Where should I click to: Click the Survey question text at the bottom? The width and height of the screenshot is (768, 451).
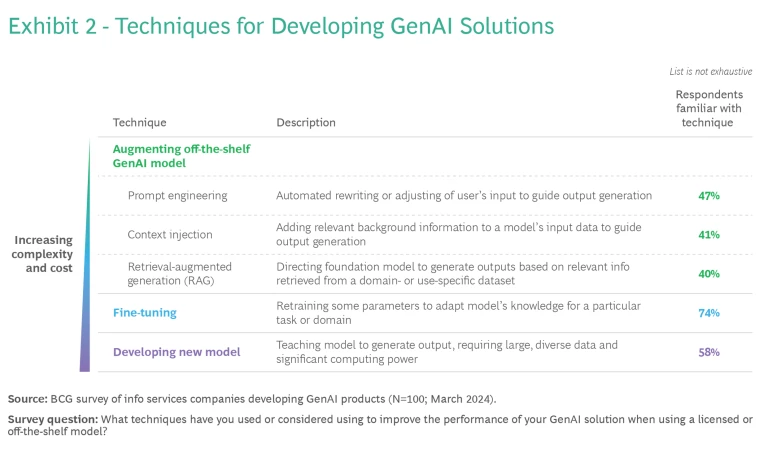(380, 424)
